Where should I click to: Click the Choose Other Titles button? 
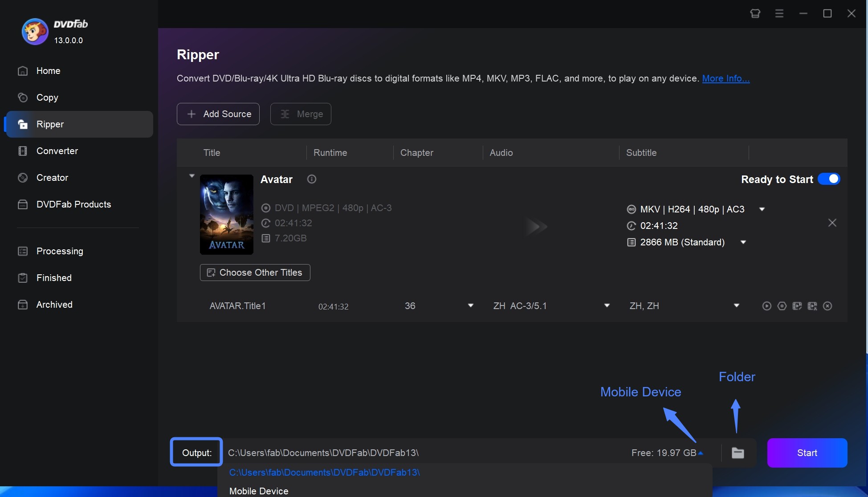[x=255, y=273]
